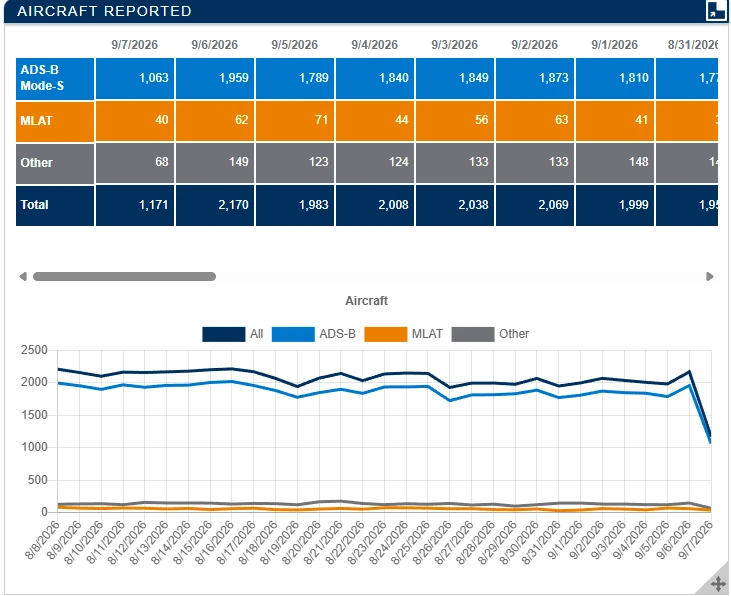Select the 9/7/2026 column header

[134, 45]
